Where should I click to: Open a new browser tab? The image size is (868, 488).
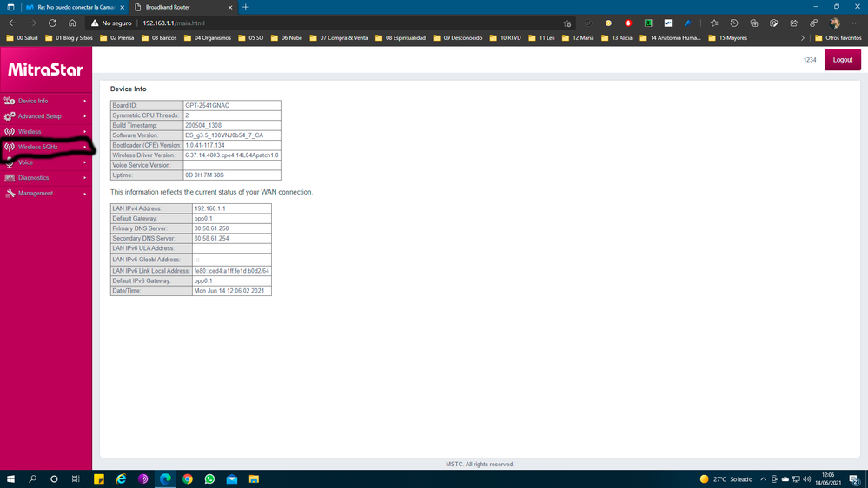(245, 7)
